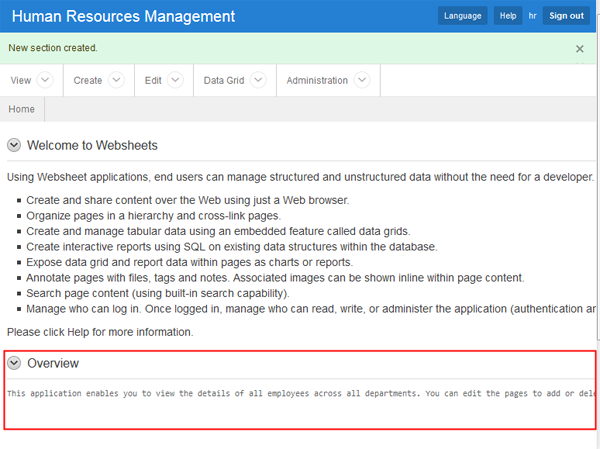Click the hr username in header
The height and width of the screenshot is (449, 600).
[x=533, y=16]
